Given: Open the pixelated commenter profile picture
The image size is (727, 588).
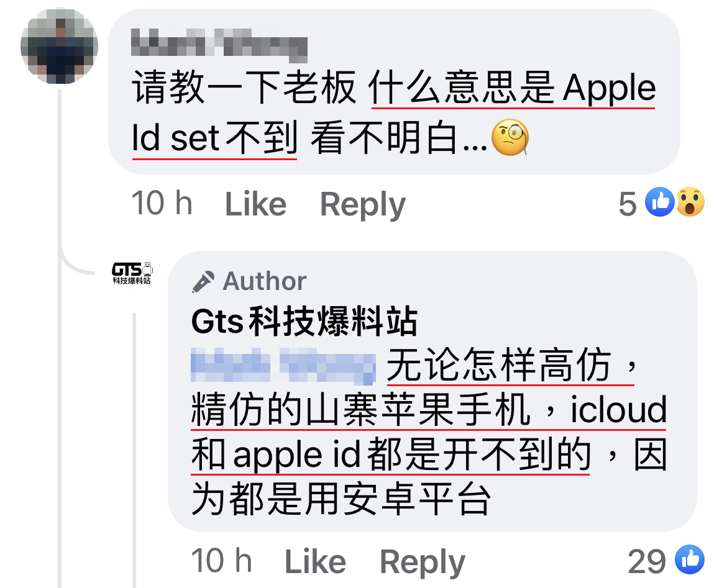Looking at the screenshot, I should coord(60,45).
